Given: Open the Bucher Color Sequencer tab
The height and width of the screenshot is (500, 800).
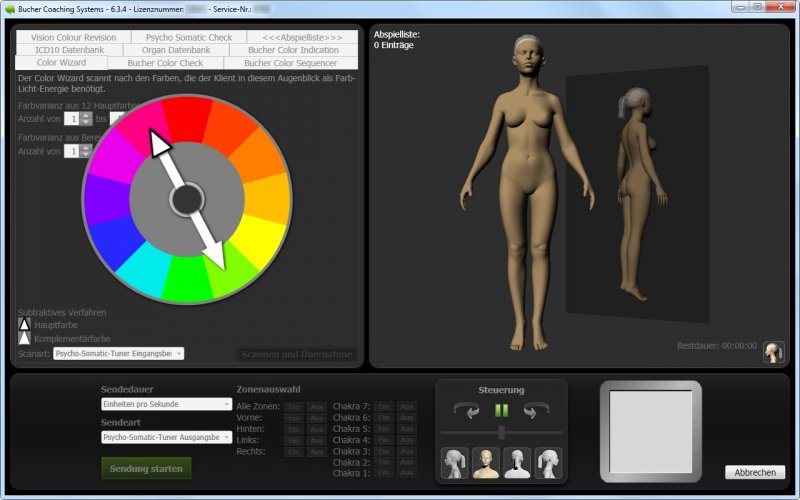Looking at the screenshot, I should point(290,63).
